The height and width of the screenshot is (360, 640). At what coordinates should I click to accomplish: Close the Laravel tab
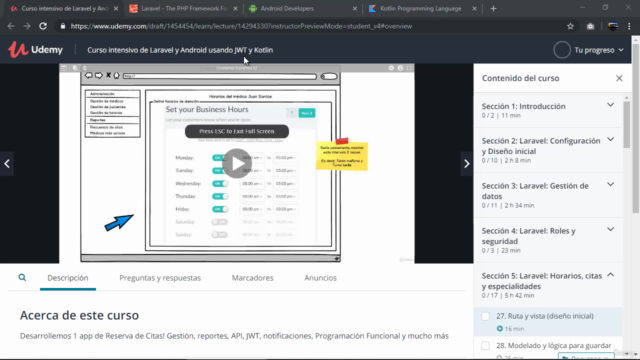tap(235, 9)
